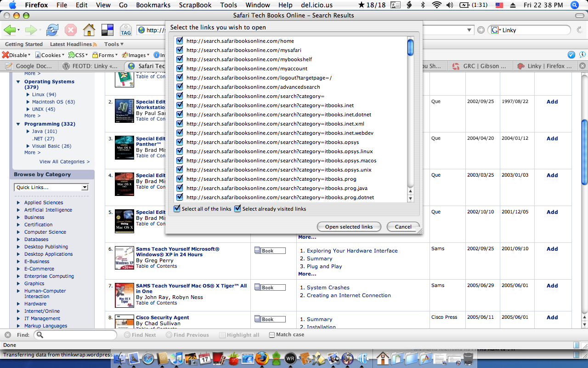Uncheck the category=itbooks.prog.java link
The height and width of the screenshot is (368, 588).
(x=180, y=188)
